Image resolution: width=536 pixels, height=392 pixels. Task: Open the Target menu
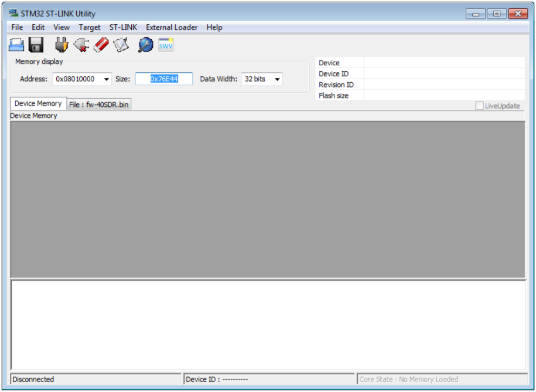(89, 28)
